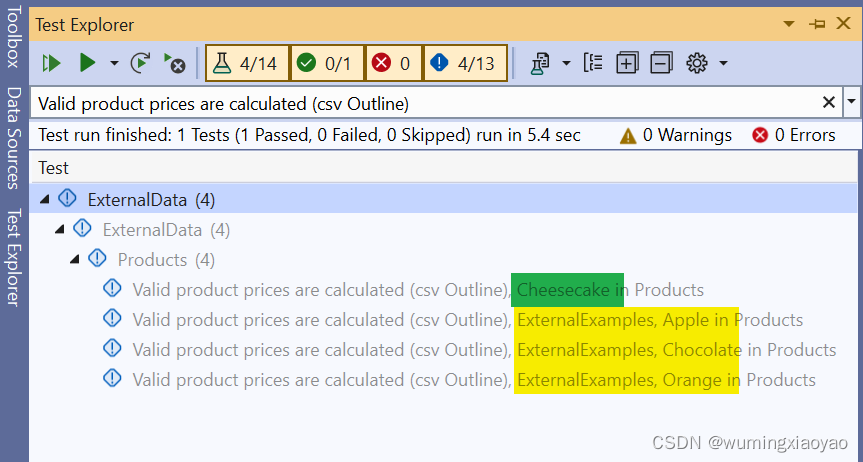Collapse the Products (4) tree node
863x462 pixels.
(75, 259)
